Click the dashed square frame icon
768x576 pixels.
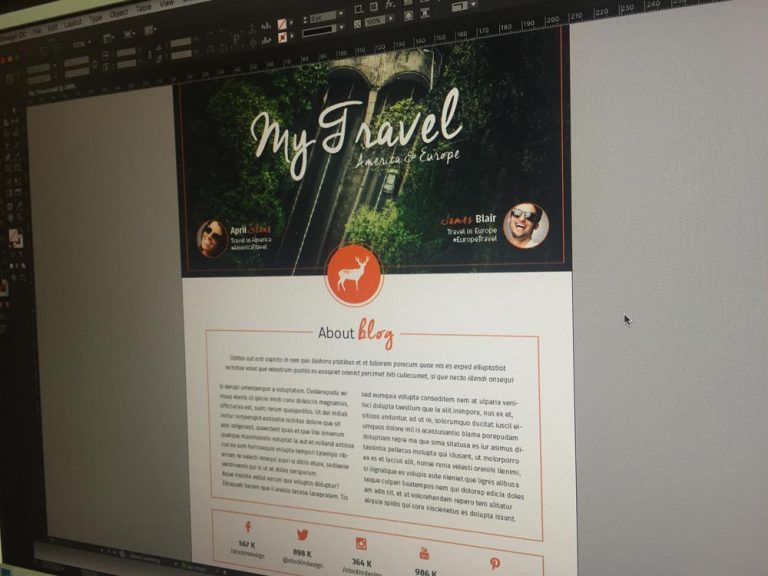pyautogui.click(x=358, y=9)
